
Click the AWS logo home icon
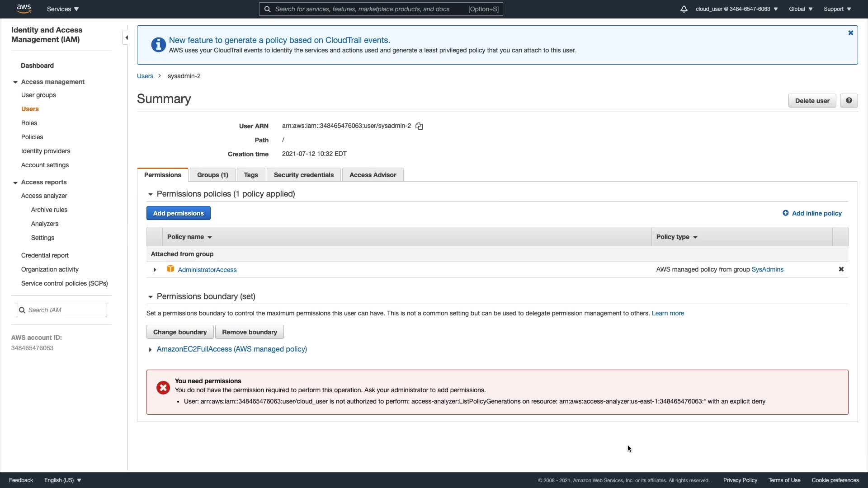tap(24, 9)
